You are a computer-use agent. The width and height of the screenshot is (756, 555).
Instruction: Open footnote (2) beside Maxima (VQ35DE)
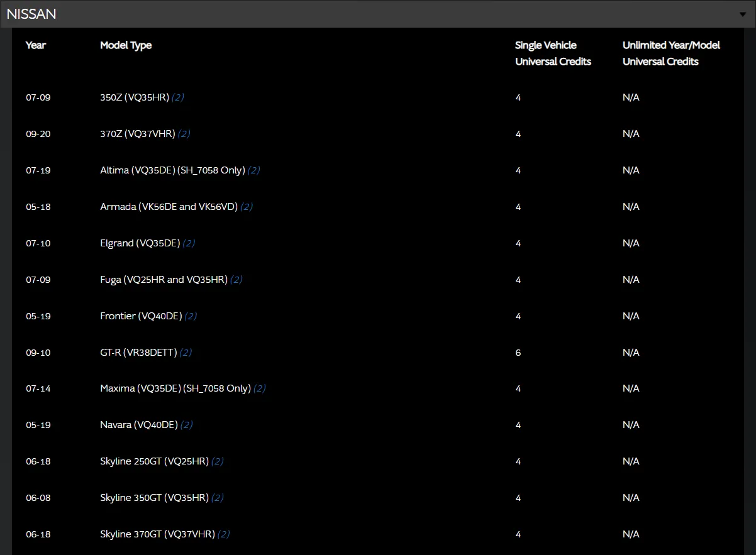point(259,388)
